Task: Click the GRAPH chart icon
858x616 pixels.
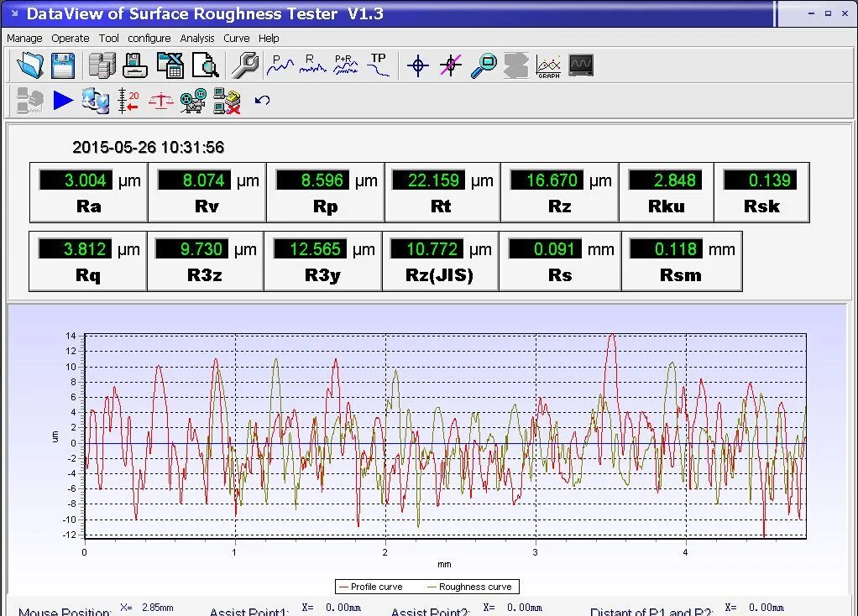Action: point(548,65)
